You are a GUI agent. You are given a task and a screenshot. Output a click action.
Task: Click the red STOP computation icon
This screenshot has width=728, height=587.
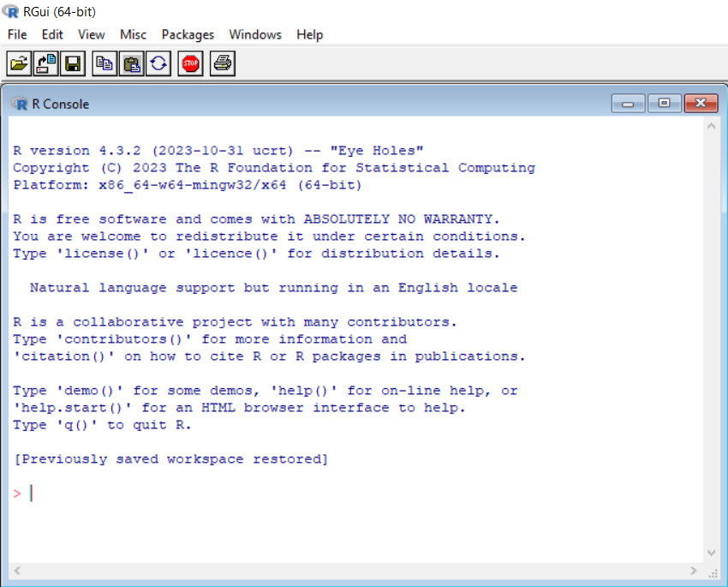190,63
